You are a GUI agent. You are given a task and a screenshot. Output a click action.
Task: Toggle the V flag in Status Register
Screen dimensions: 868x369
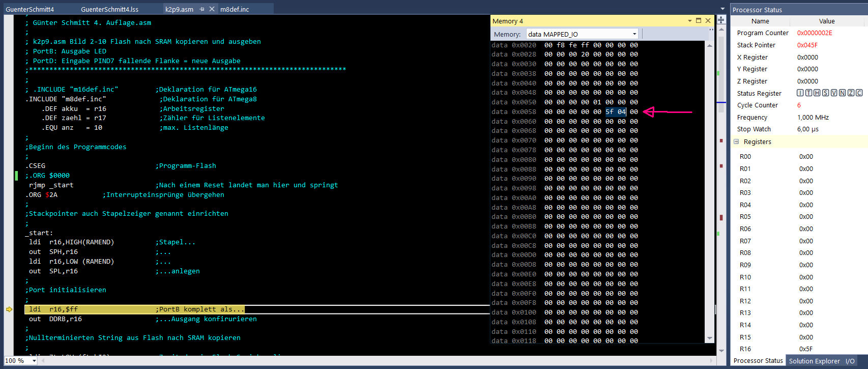click(x=834, y=93)
